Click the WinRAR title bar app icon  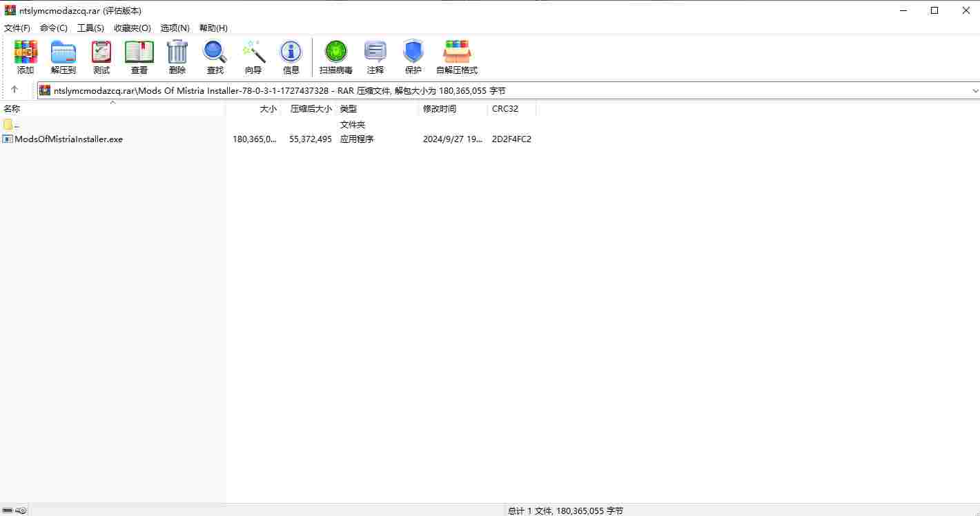pos(10,10)
